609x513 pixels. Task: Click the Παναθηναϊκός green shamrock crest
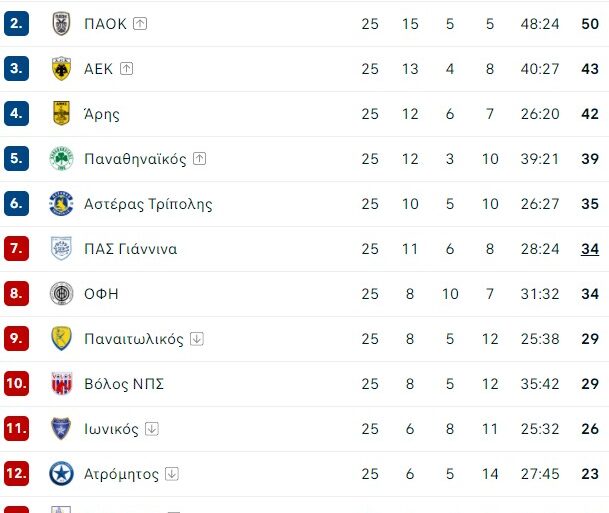pyautogui.click(x=62, y=159)
